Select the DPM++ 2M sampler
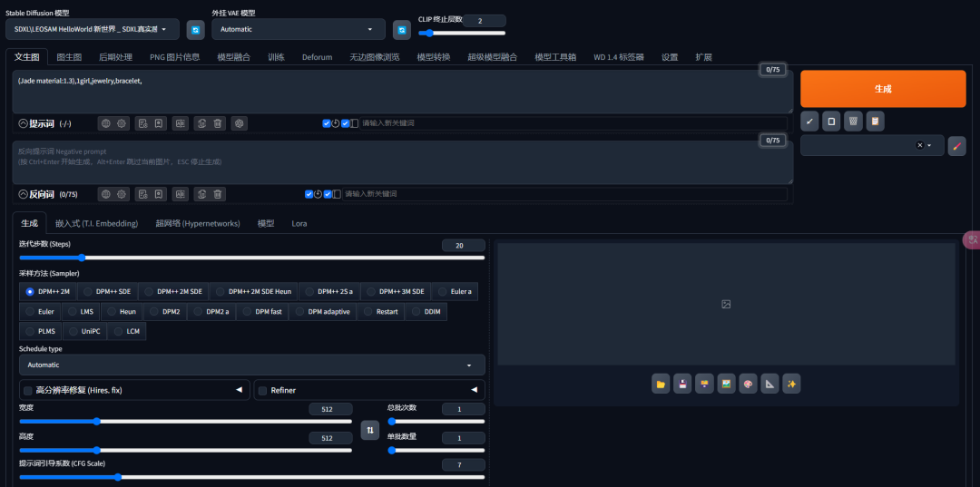Image resolution: width=980 pixels, height=487 pixels. tap(47, 292)
